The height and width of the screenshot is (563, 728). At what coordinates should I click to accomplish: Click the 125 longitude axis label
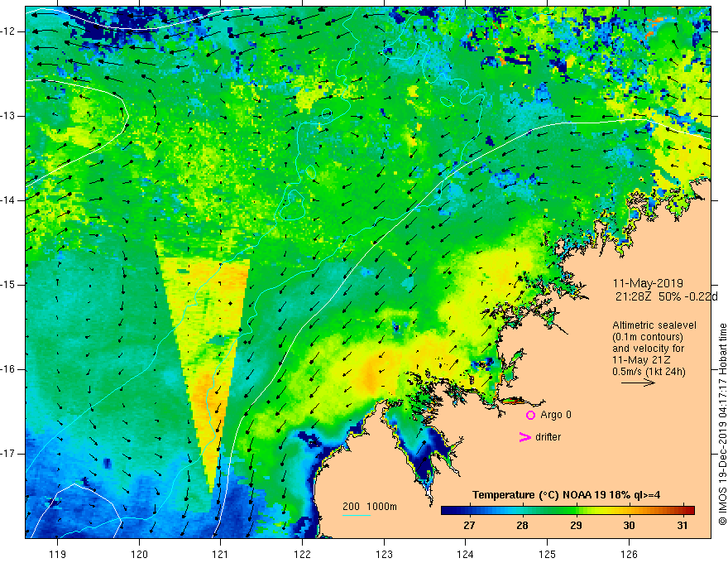tap(548, 554)
